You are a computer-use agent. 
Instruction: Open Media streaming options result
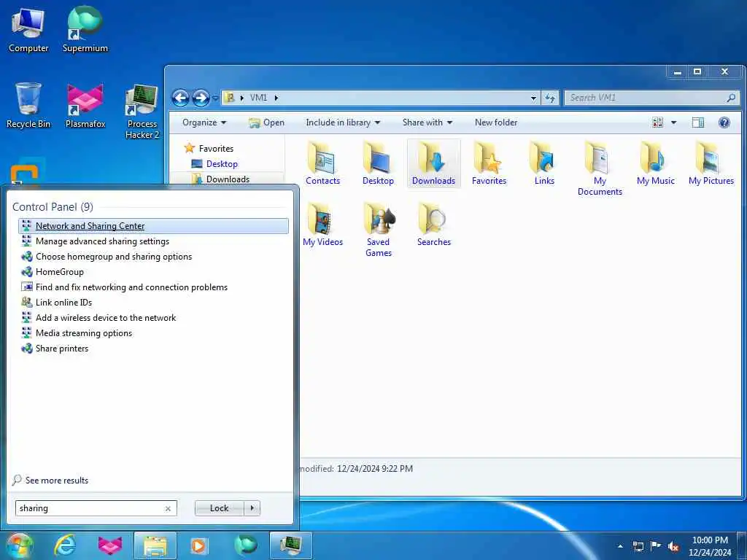(153, 332)
